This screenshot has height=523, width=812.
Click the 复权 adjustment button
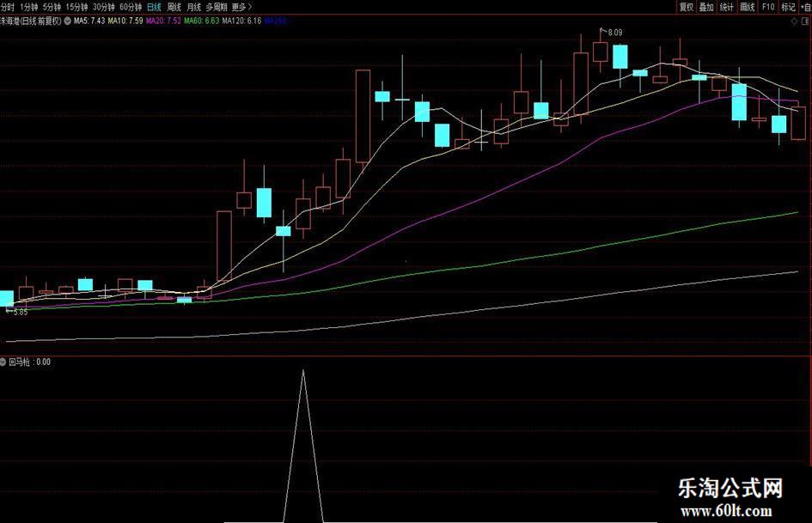687,7
